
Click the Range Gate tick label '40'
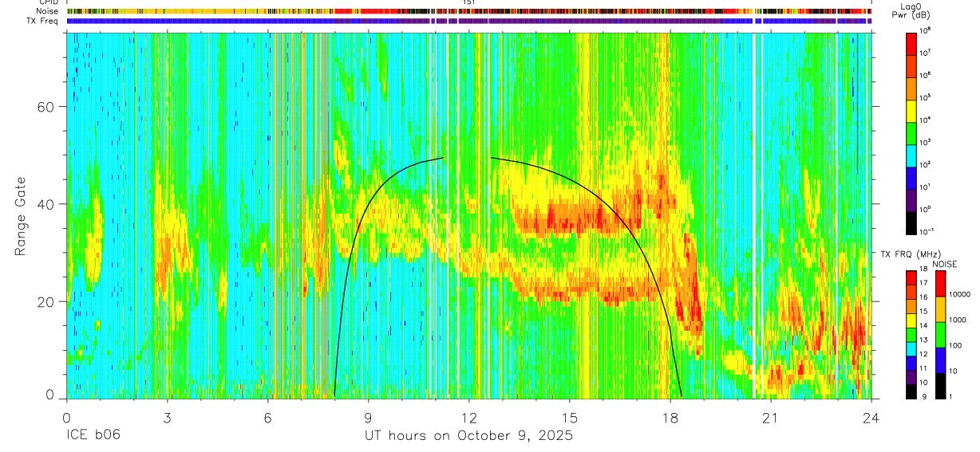(x=45, y=204)
